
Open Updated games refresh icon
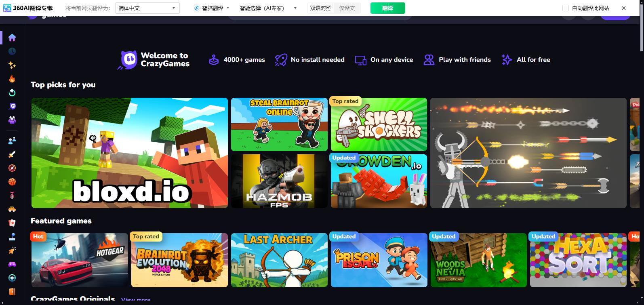(12, 93)
